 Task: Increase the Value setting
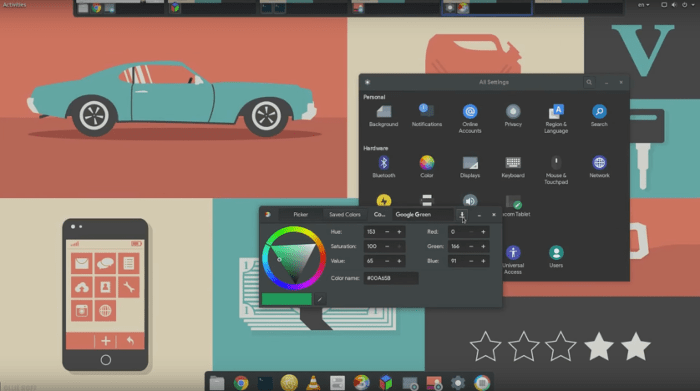tap(399, 261)
